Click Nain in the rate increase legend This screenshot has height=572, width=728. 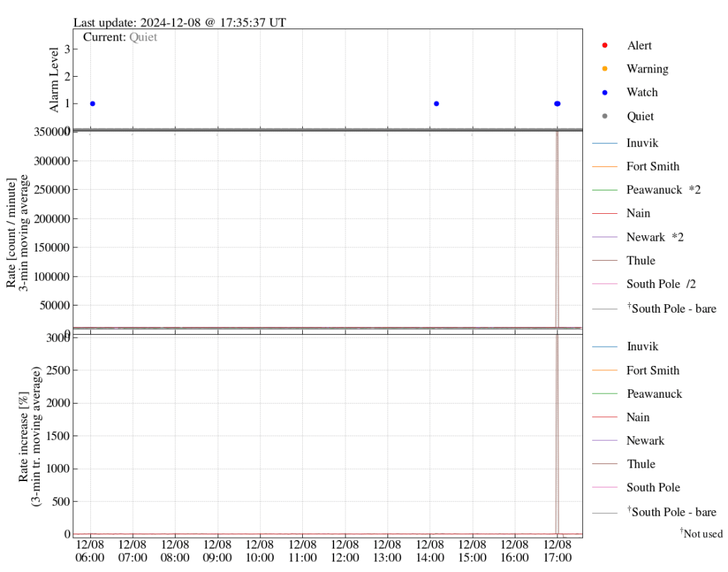pyautogui.click(x=638, y=417)
